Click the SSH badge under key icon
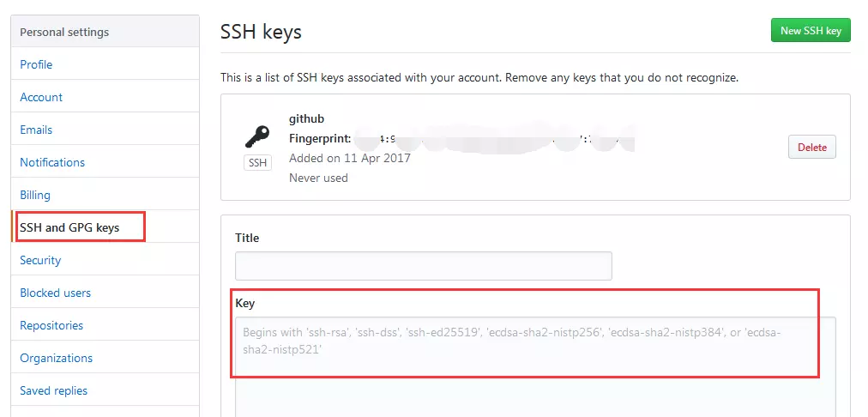The image size is (868, 417). point(257,163)
